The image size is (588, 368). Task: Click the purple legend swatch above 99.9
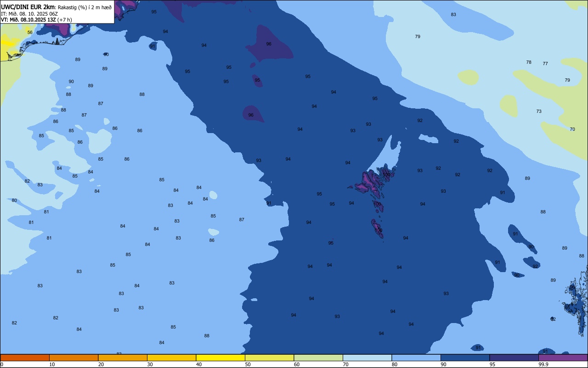click(x=563, y=357)
